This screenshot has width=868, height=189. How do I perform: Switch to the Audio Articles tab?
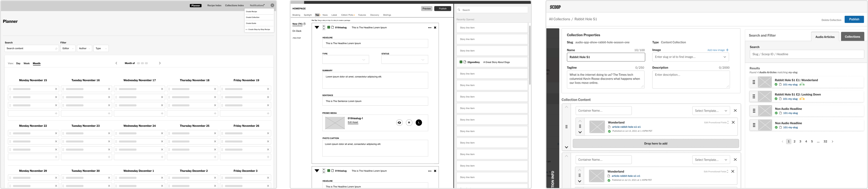tap(825, 37)
